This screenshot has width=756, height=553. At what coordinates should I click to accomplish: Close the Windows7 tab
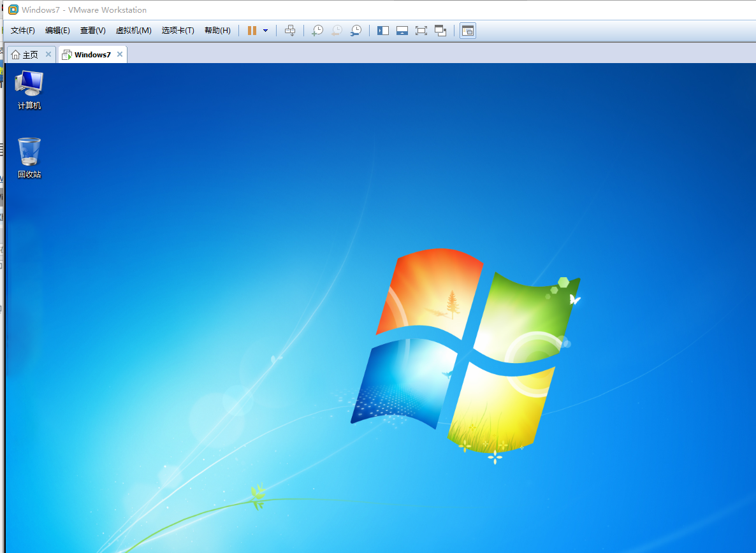(120, 54)
